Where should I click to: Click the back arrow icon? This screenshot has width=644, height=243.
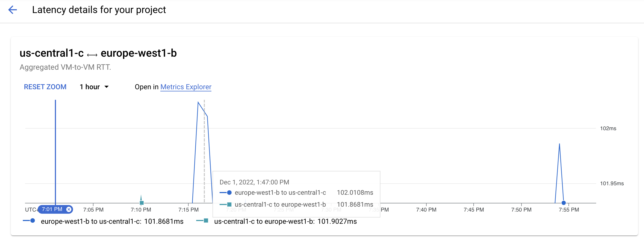coord(12,10)
